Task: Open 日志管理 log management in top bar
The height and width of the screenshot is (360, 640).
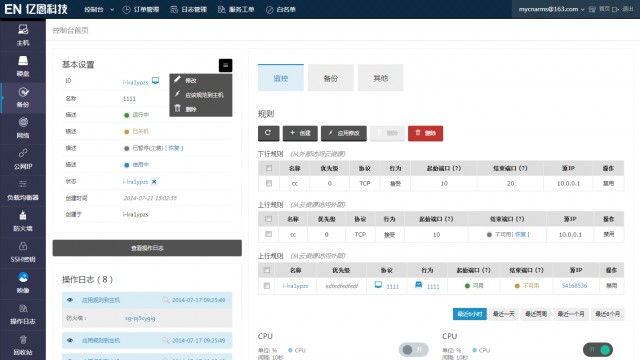Action: [189, 9]
